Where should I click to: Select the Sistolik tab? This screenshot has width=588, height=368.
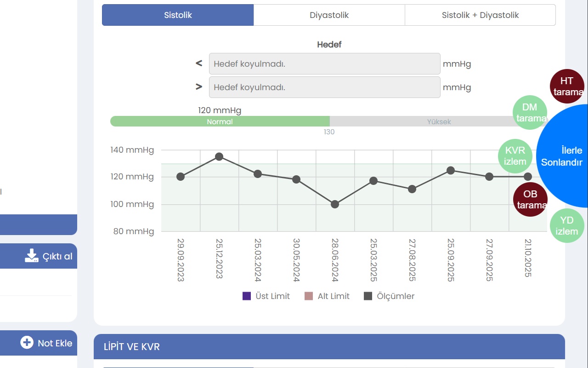pos(178,15)
